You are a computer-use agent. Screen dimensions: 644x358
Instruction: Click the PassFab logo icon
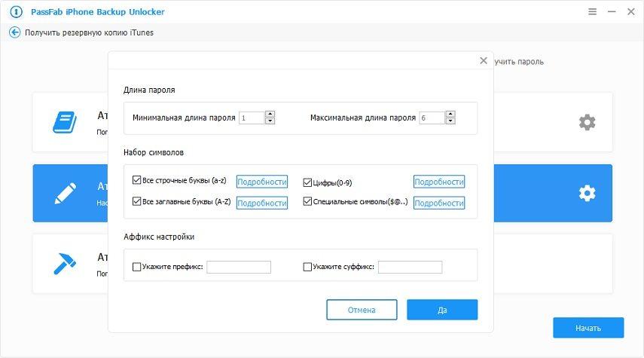(16, 12)
